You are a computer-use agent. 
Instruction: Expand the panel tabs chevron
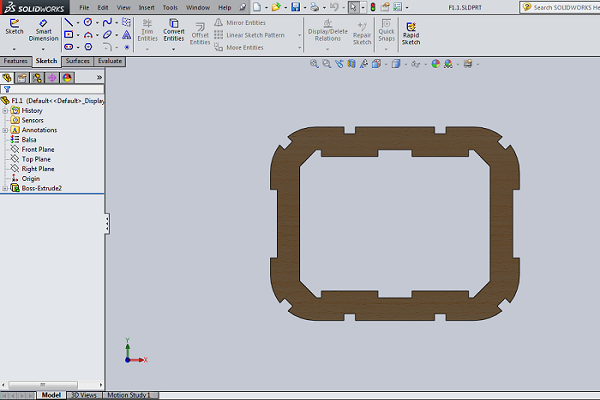click(x=99, y=78)
